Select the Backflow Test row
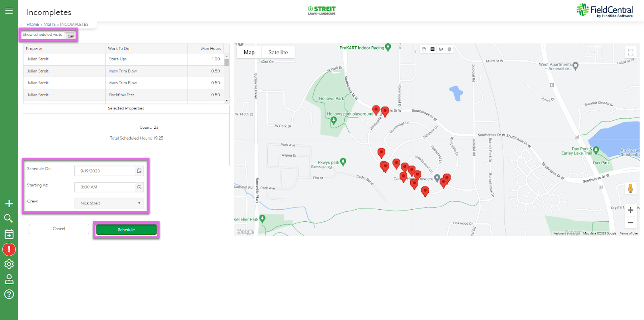The height and width of the screenshot is (320, 644). pyautogui.click(x=124, y=95)
